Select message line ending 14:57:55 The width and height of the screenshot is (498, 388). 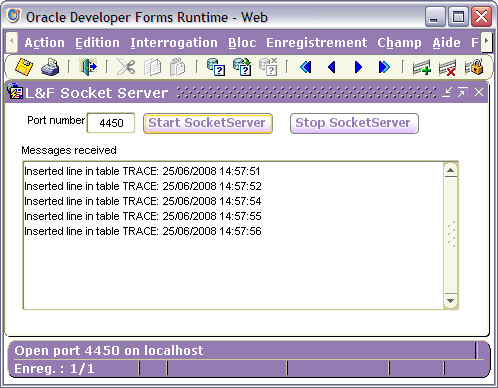click(x=143, y=216)
